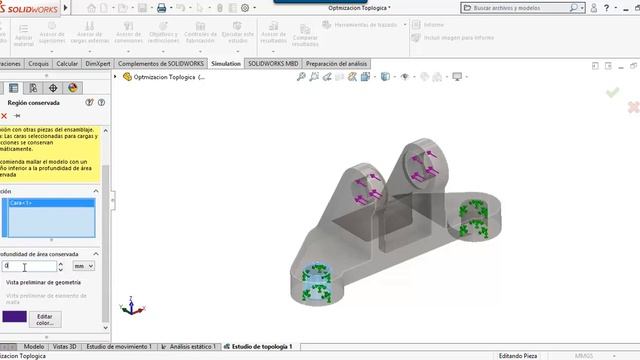Image resolution: width=640 pixels, height=360 pixels.
Task: Open dropdown arrow under Asesor de sujeciones
Action: tap(52, 52)
